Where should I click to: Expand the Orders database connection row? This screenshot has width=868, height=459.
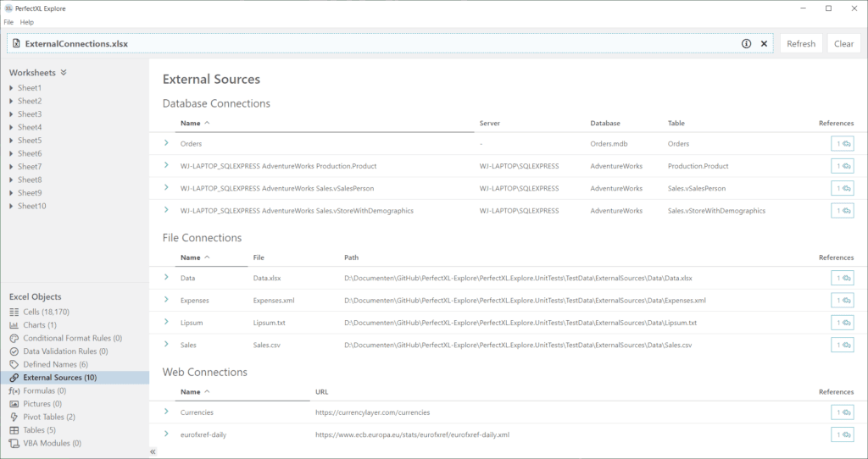tap(167, 143)
